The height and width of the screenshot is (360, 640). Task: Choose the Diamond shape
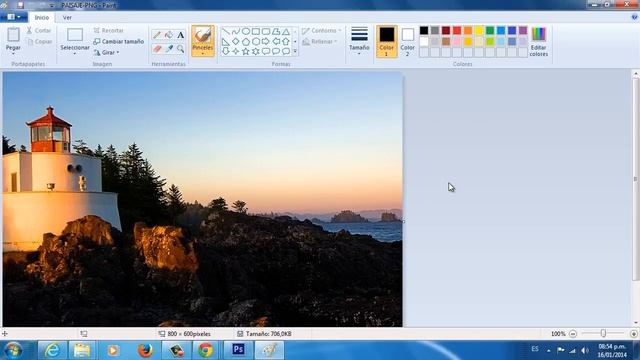(x=236, y=41)
